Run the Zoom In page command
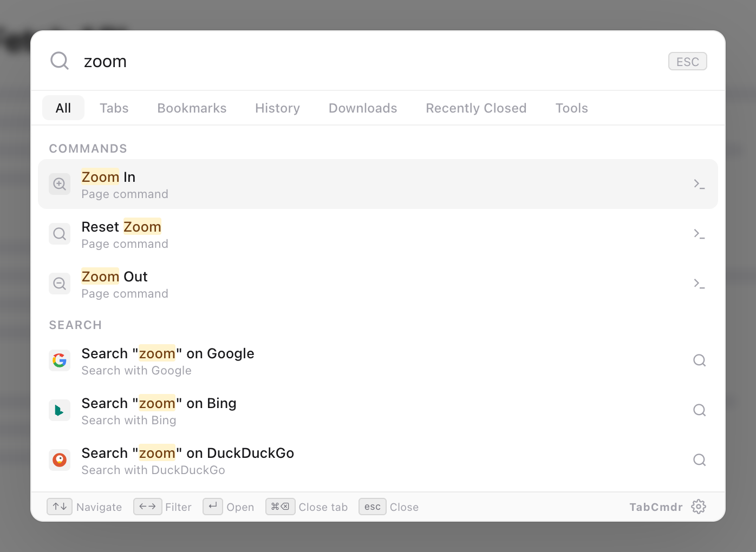The width and height of the screenshot is (756, 552). click(378, 184)
